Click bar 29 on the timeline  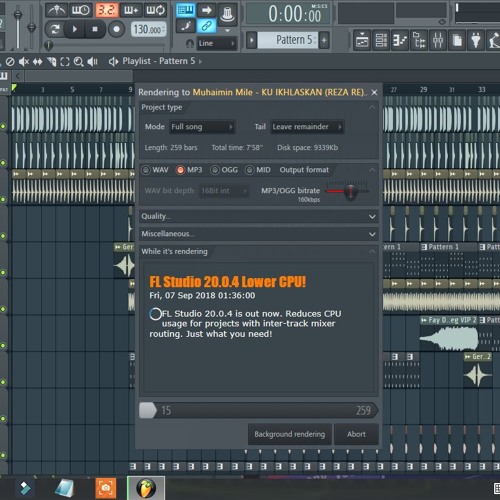point(423,89)
